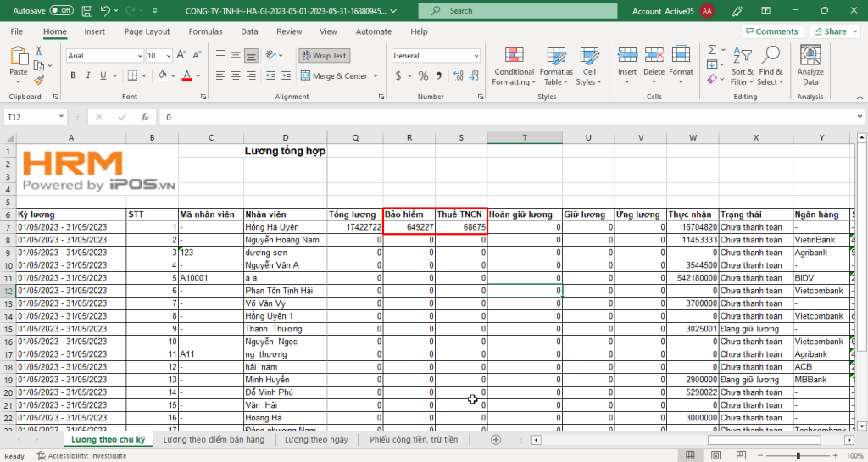
Task: Toggle the AutoSave switch
Action: click(61, 10)
